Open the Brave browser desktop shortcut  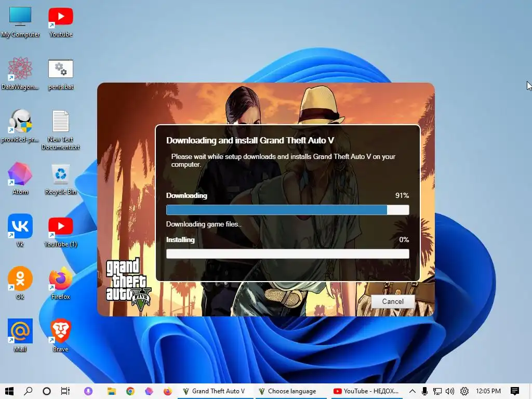pyautogui.click(x=61, y=336)
